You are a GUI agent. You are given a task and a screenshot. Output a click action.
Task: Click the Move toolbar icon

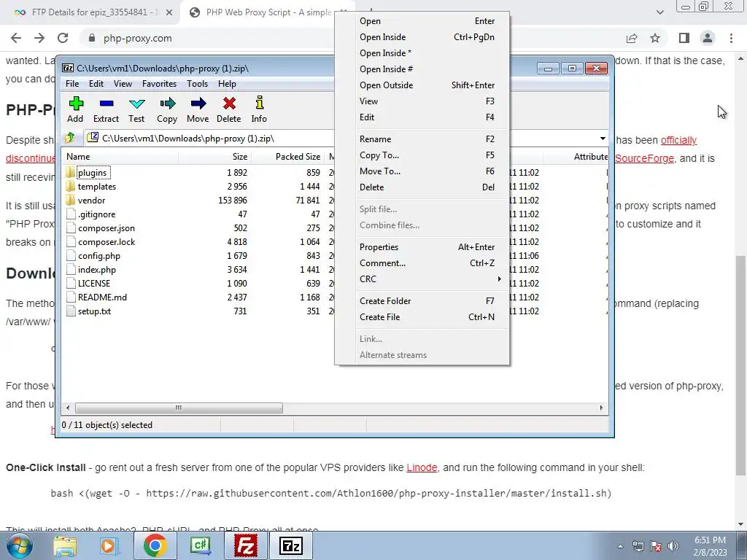tap(198, 109)
